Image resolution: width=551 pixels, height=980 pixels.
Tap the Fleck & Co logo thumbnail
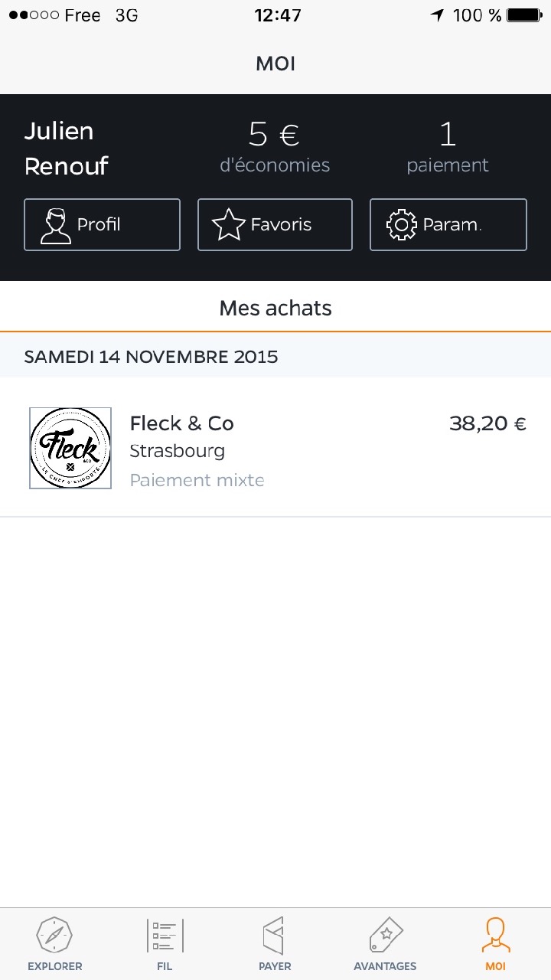coord(70,448)
